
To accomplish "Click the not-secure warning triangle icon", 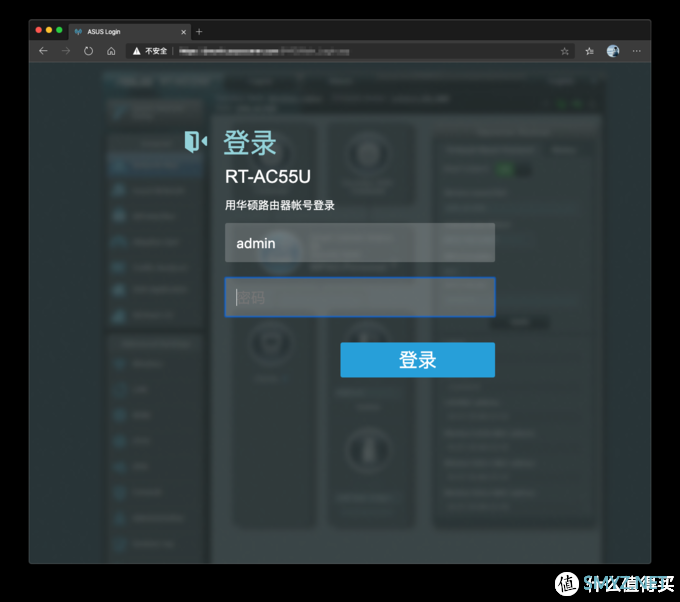I will click(137, 51).
